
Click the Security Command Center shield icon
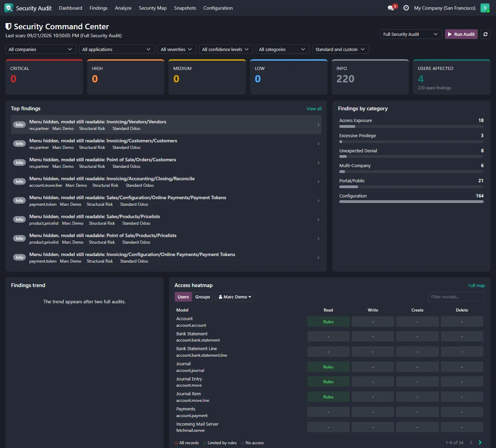click(9, 26)
